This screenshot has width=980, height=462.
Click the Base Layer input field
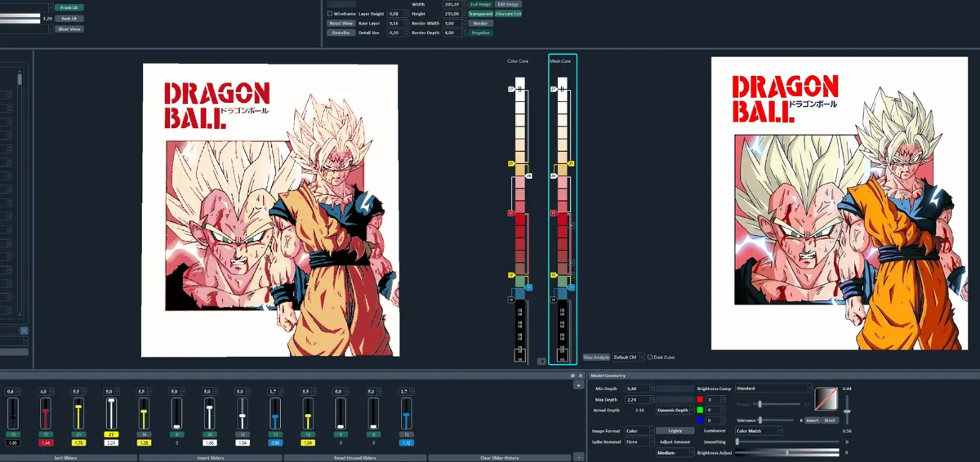[397, 23]
